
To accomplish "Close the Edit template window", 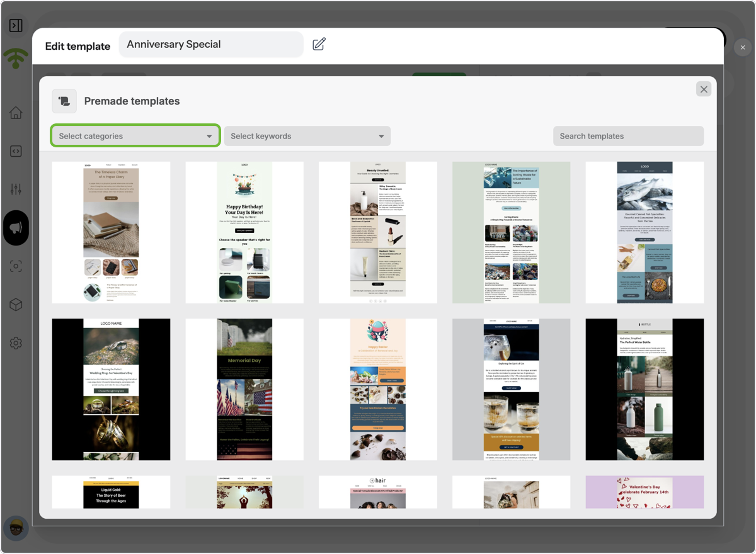I will click(x=743, y=47).
